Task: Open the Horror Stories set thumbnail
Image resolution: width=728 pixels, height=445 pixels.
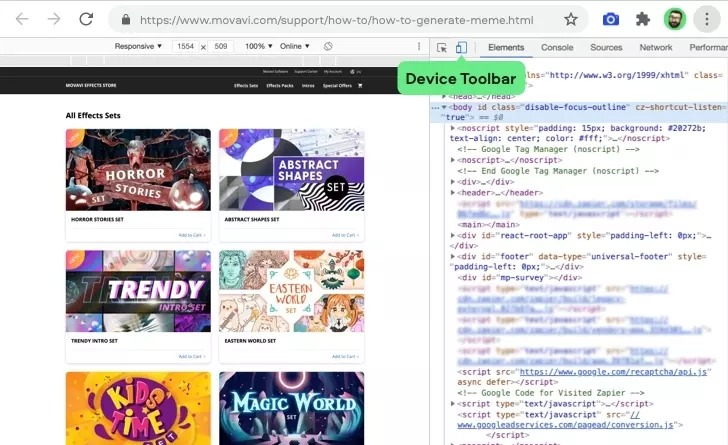Action: 138,170
